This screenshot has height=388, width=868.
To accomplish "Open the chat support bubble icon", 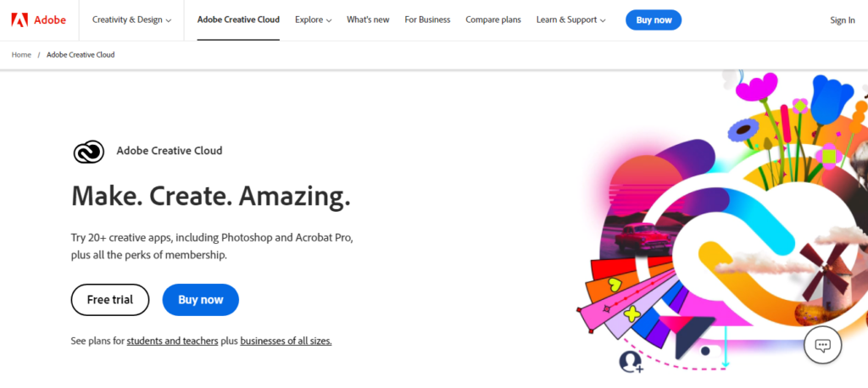I will 822,345.
